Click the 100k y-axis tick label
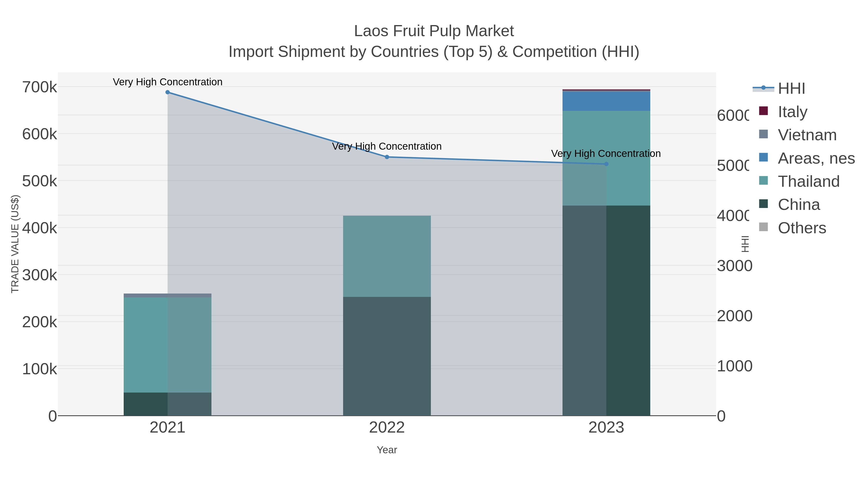 [x=40, y=369]
